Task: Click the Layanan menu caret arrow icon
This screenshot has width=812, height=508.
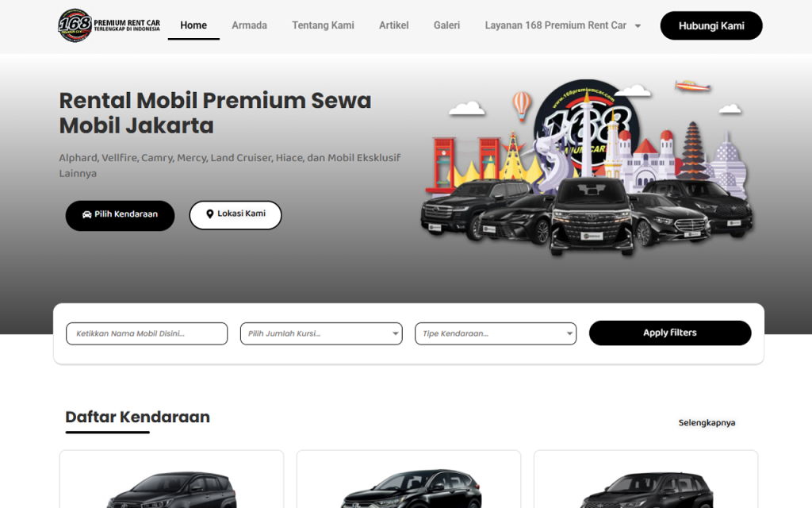Action: (x=638, y=26)
